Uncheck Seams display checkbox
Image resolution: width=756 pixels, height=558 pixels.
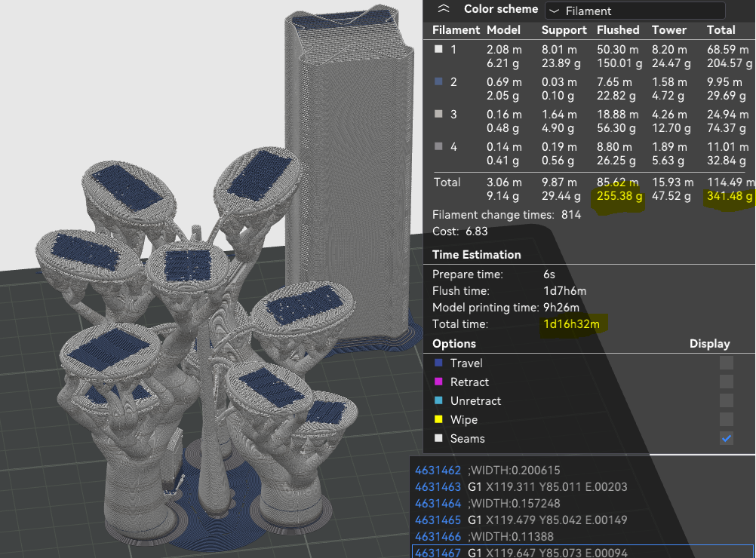click(x=726, y=439)
